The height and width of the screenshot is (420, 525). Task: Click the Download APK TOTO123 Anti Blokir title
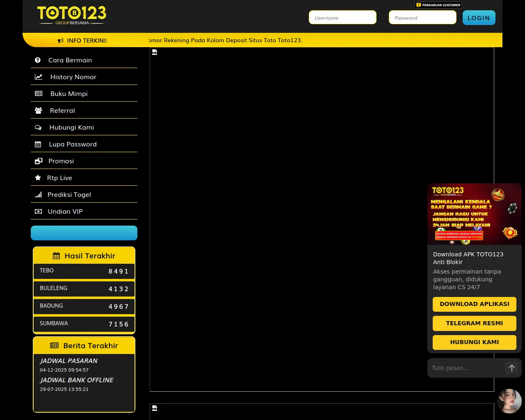[x=468, y=258]
